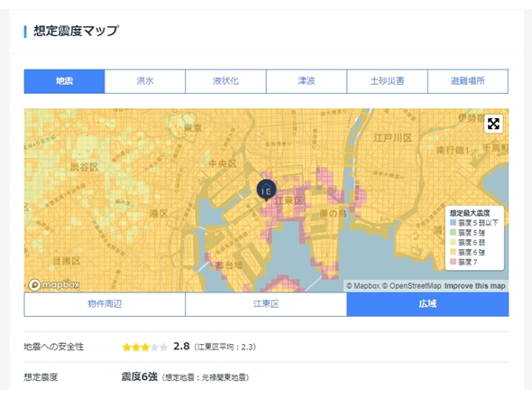Screen dimensions: 532x399
Task: Expand the map to fullscreen
Action: (493, 124)
